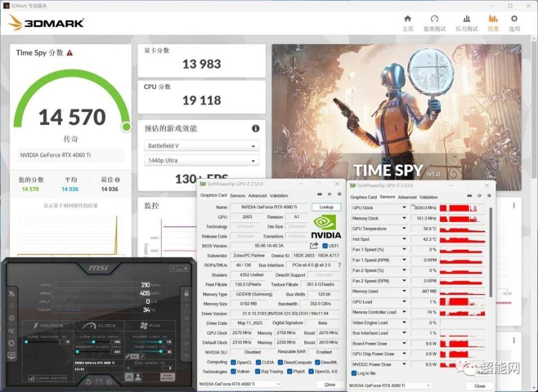Viewport: 538px width, 392px height.
Task: Click the info icon beside 预估的游戏效能
Action: 256,129
